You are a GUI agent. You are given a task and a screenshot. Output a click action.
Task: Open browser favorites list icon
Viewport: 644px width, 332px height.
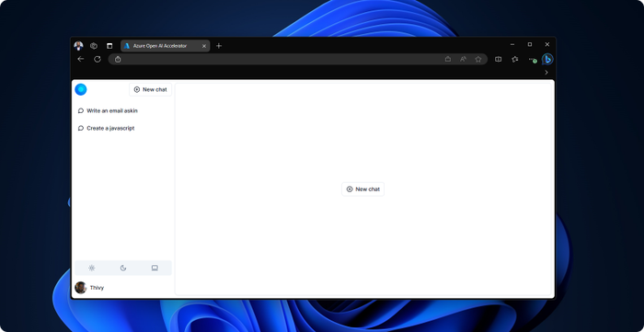[514, 59]
